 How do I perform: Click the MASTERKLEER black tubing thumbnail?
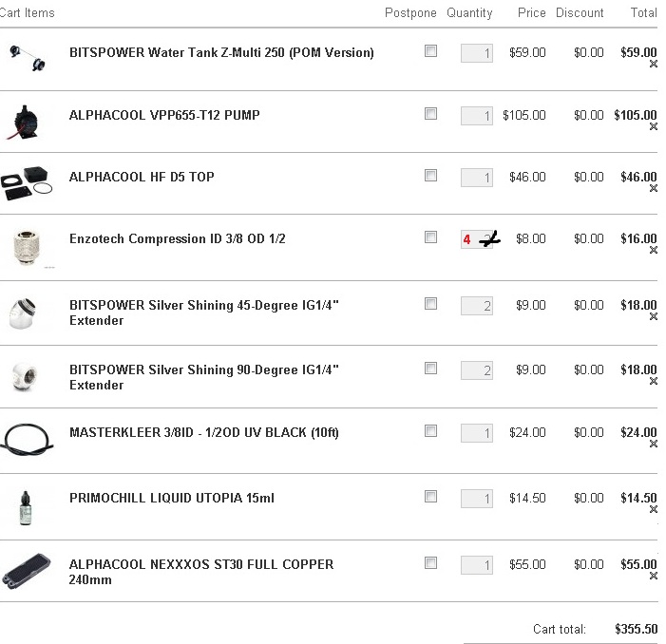point(27,440)
